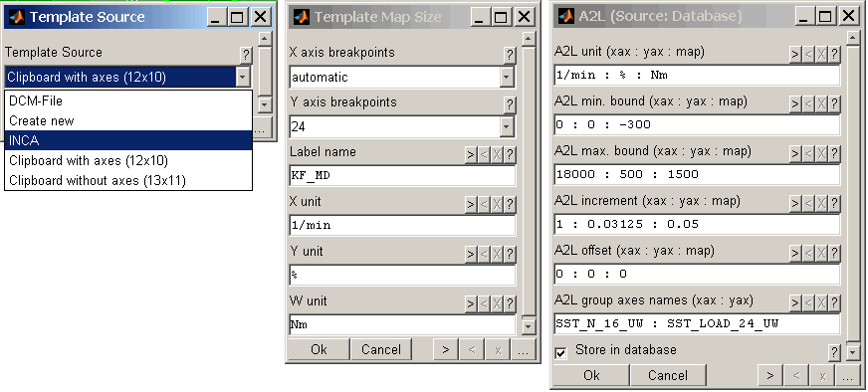Select the highlighted INCA list entry
Viewport: 868px width, 392px height.
click(x=128, y=140)
